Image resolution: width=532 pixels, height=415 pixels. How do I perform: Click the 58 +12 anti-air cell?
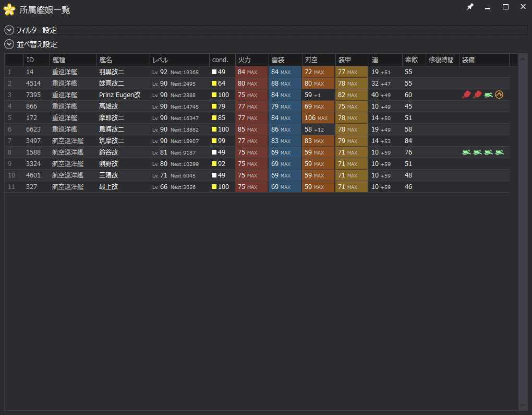[319, 129]
